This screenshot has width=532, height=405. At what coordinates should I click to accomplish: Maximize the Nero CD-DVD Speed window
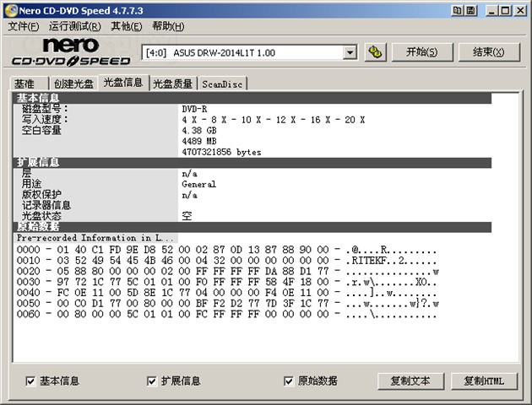click(x=505, y=10)
